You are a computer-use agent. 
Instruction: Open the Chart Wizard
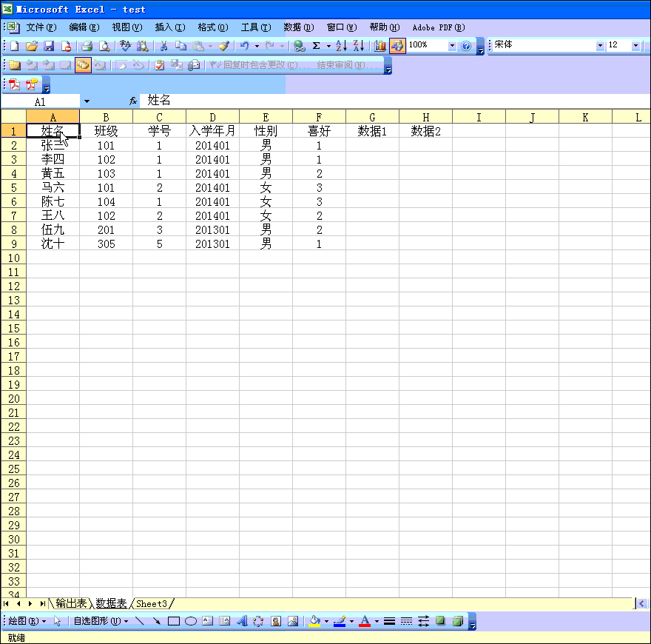tap(380, 46)
